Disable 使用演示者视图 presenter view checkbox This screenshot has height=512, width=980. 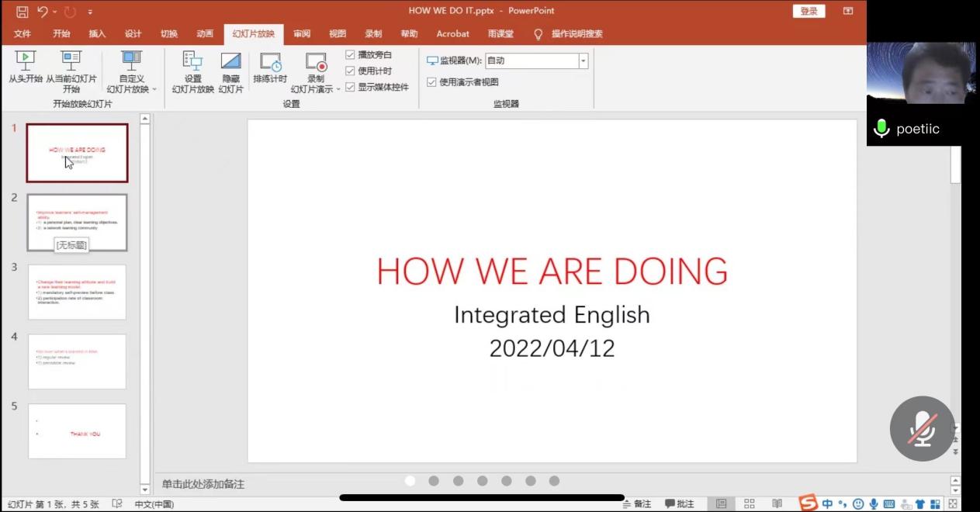tap(432, 82)
